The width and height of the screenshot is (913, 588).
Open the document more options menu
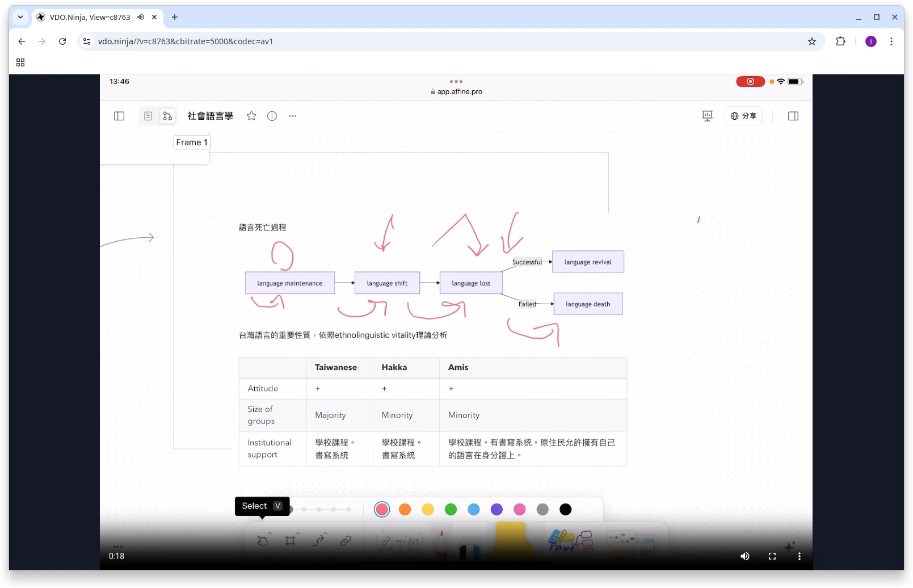click(x=293, y=116)
